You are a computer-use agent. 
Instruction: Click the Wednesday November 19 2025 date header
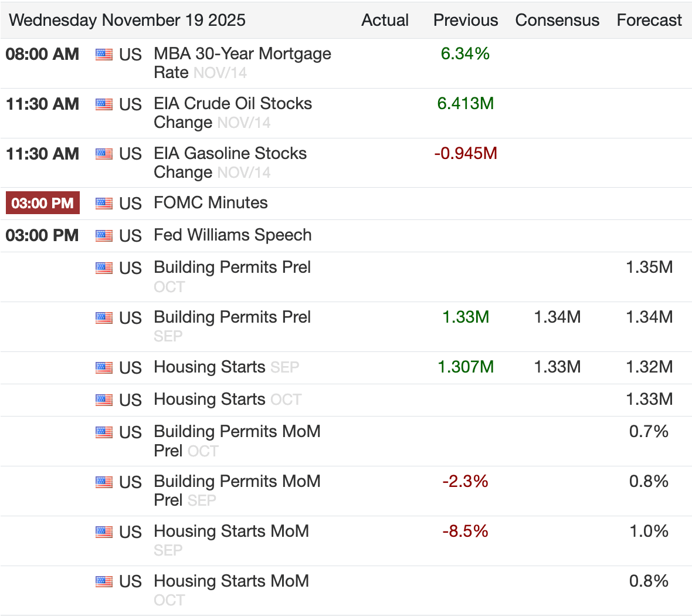tap(127, 20)
